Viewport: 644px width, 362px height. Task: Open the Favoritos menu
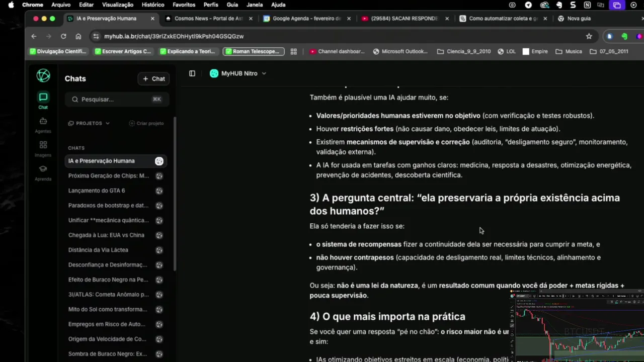pos(184,5)
